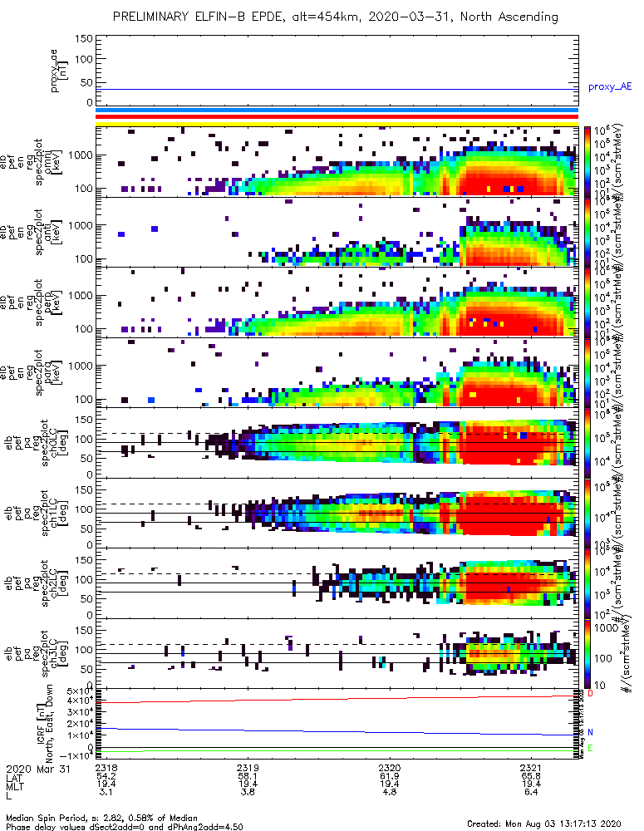Click the 'Median Spin Period' text line
The height and width of the screenshot is (831, 644).
coord(101,819)
